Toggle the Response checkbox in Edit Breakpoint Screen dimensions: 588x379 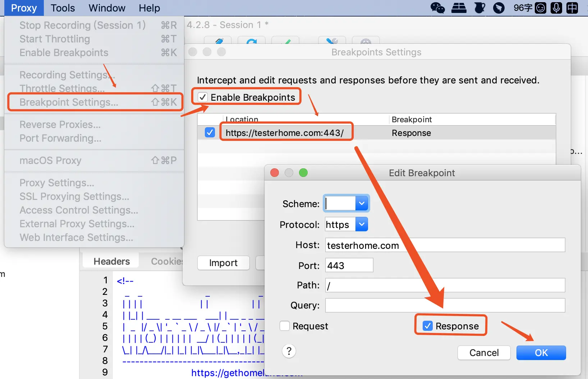click(428, 326)
